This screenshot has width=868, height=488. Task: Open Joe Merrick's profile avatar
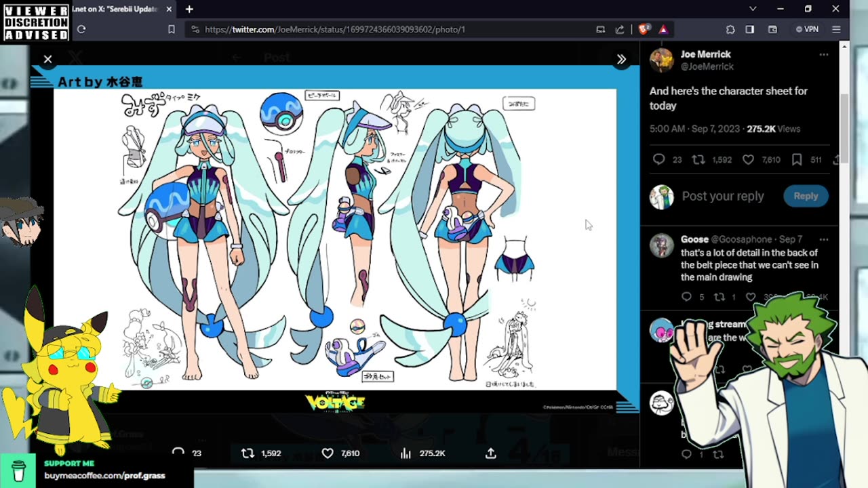[x=661, y=60]
